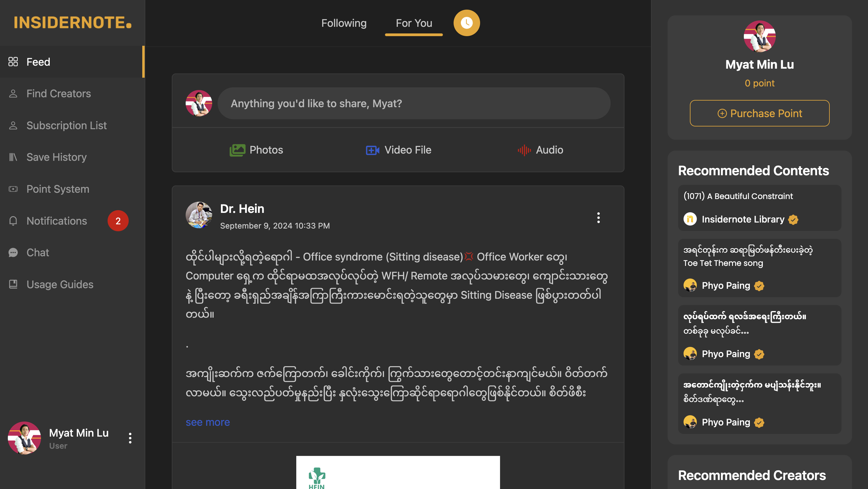
Task: Click the Photos upload button
Action: pyautogui.click(x=256, y=150)
